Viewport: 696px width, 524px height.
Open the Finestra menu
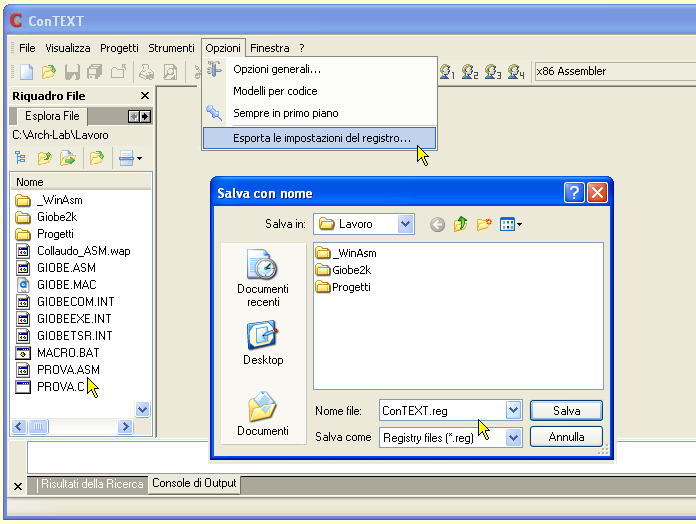pos(269,48)
